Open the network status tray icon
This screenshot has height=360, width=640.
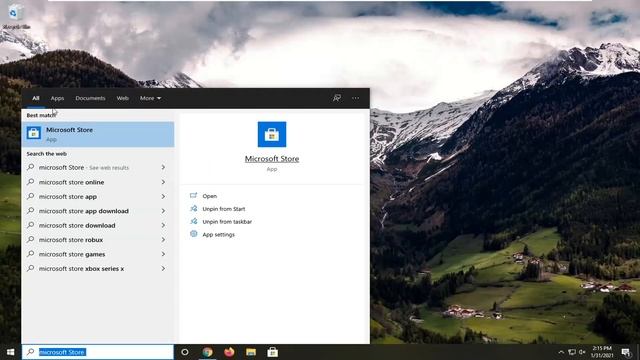(572, 352)
